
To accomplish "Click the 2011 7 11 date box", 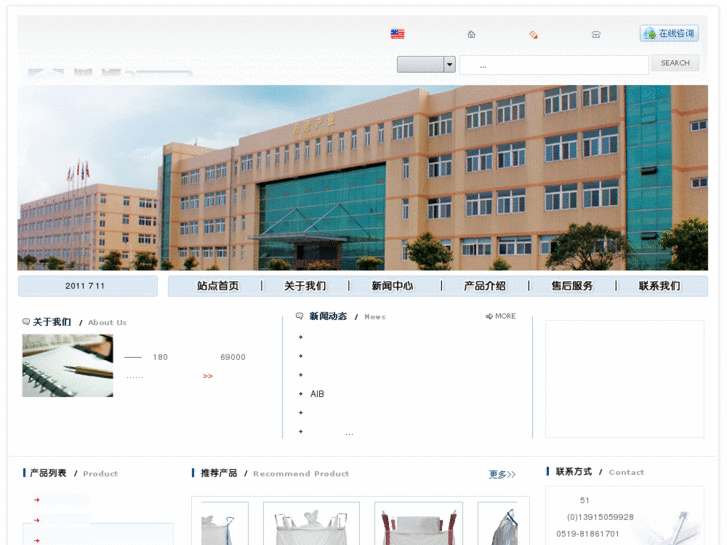I will (88, 286).
